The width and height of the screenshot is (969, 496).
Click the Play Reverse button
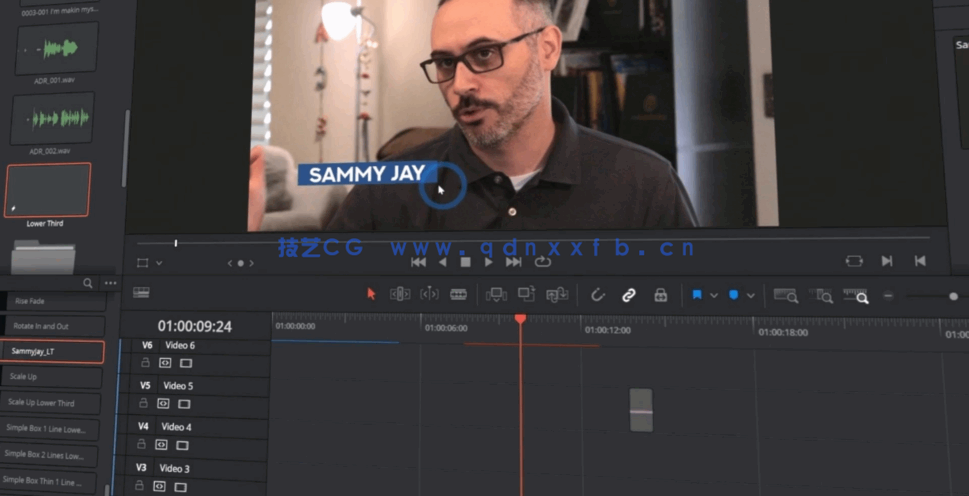pos(442,262)
